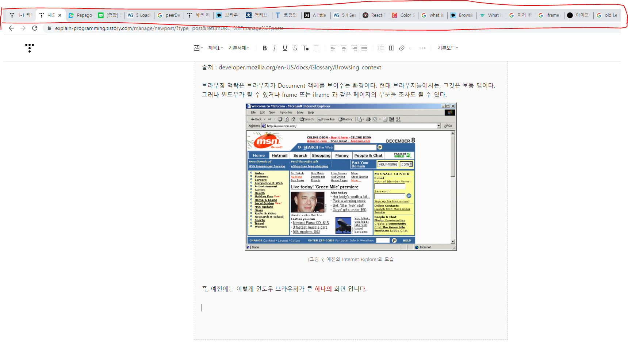Switch to the iframe tab

550,15
